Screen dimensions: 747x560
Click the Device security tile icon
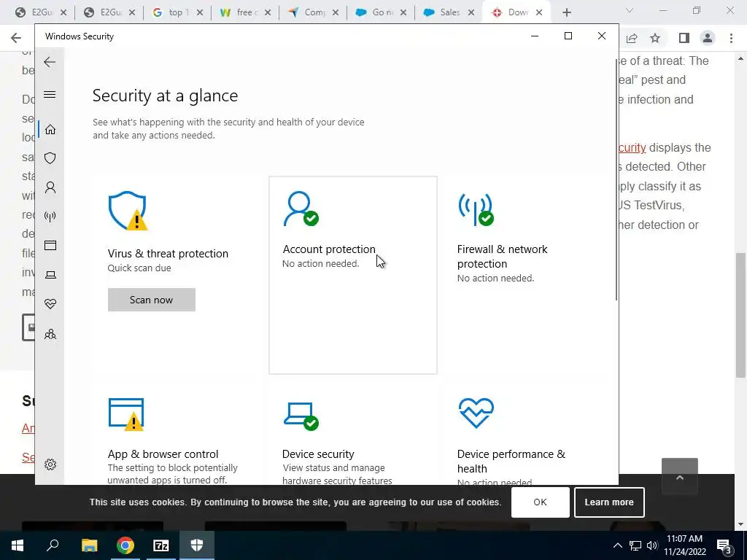[x=301, y=416]
